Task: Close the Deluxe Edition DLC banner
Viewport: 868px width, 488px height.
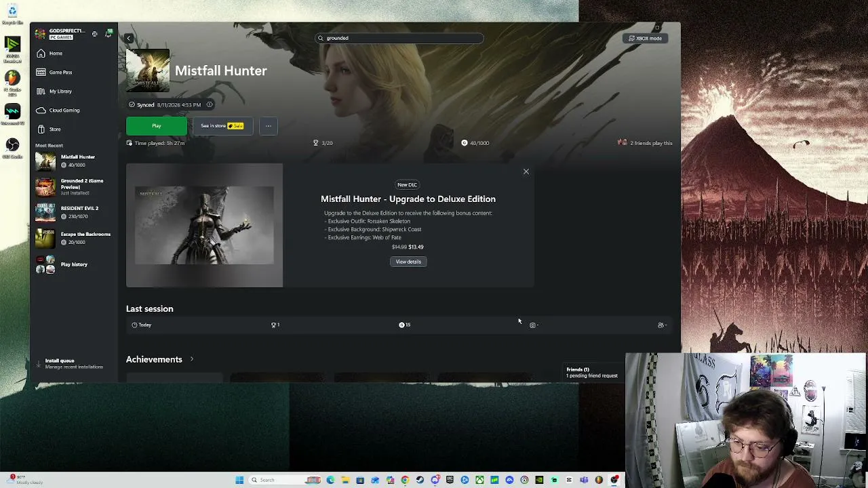Action: 526,171
